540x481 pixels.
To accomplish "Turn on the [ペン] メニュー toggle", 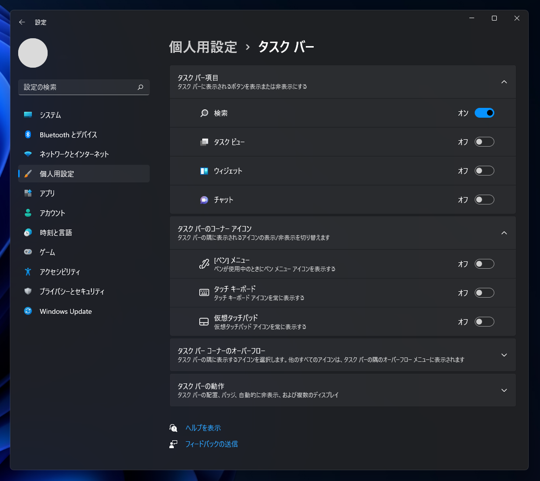I will click(484, 264).
